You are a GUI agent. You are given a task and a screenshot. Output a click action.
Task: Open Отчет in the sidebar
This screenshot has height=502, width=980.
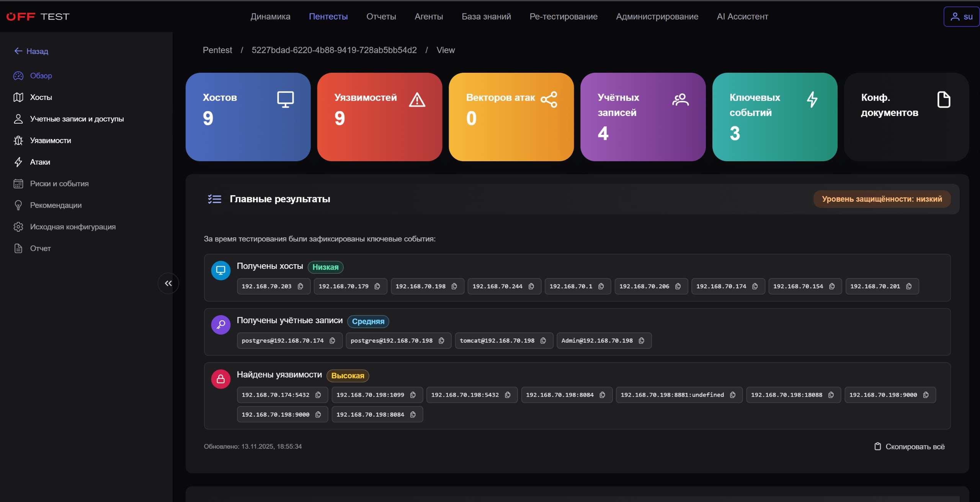[32, 249]
